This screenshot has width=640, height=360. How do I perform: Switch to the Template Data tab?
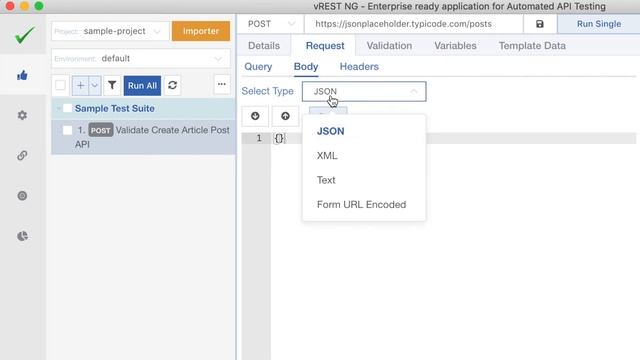pos(532,46)
